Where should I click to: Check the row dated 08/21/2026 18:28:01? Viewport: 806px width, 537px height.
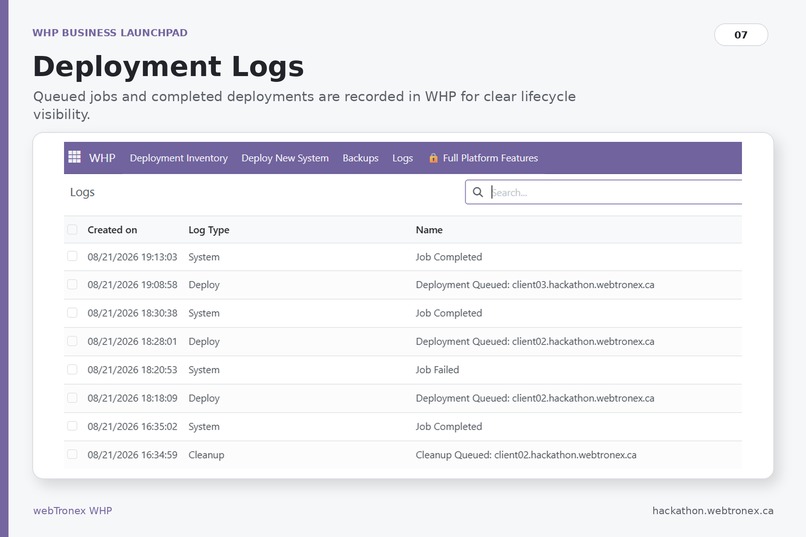point(72,341)
